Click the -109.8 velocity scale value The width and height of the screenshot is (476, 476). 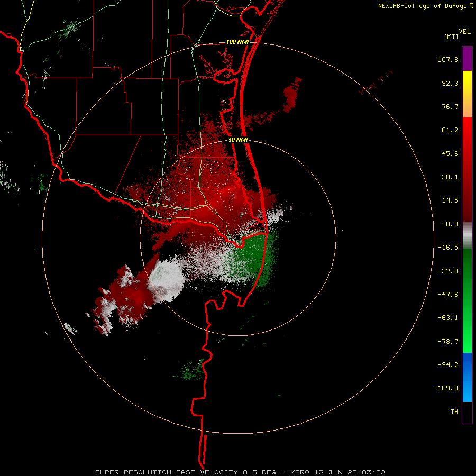point(446,388)
